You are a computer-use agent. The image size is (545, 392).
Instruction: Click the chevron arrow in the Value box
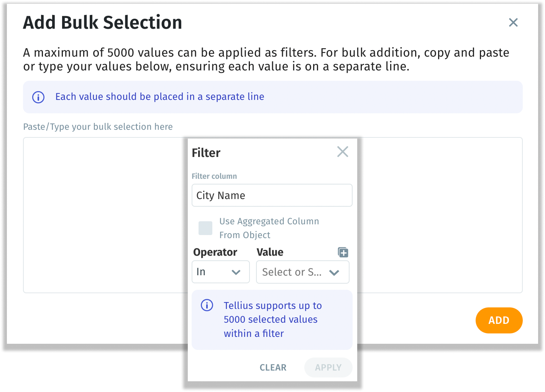[334, 273]
